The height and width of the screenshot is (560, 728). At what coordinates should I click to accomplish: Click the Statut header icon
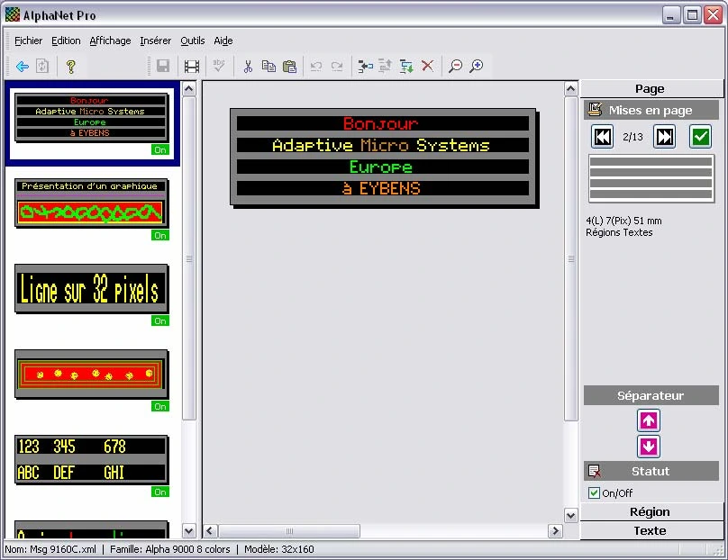(x=595, y=471)
